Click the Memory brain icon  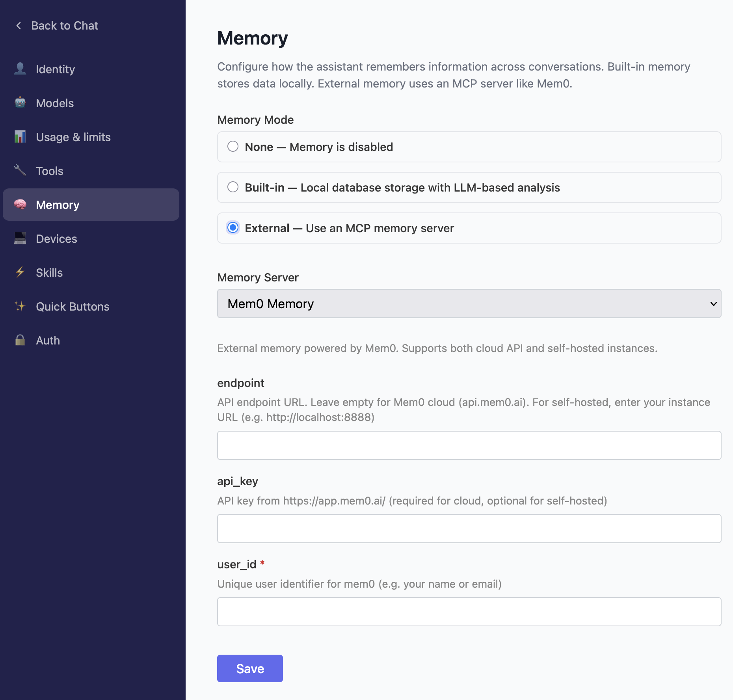(20, 205)
